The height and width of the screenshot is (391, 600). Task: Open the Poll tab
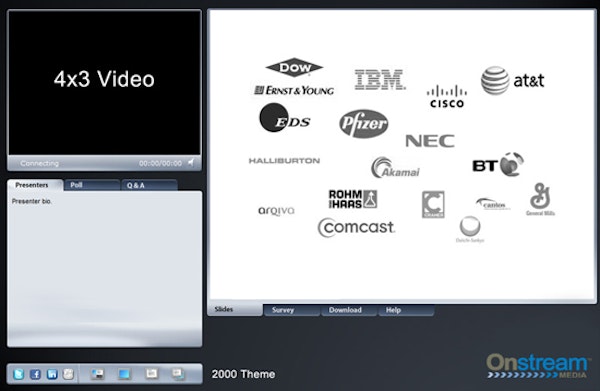(92, 185)
